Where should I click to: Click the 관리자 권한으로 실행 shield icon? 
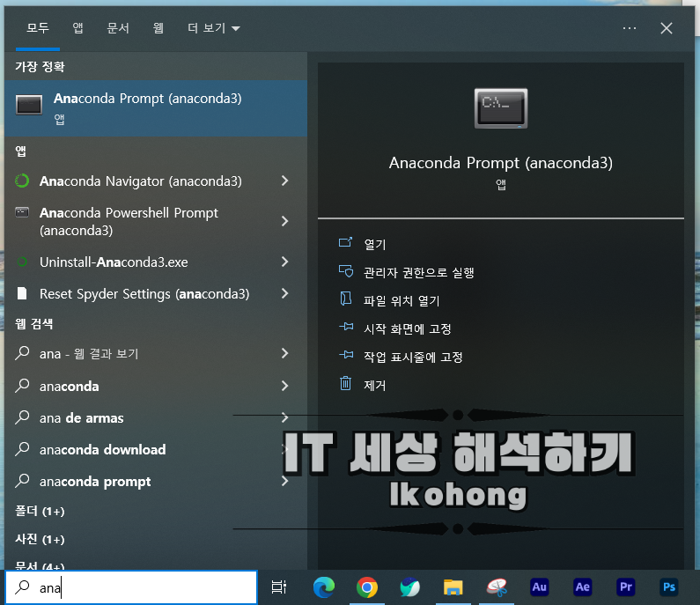pos(345,271)
